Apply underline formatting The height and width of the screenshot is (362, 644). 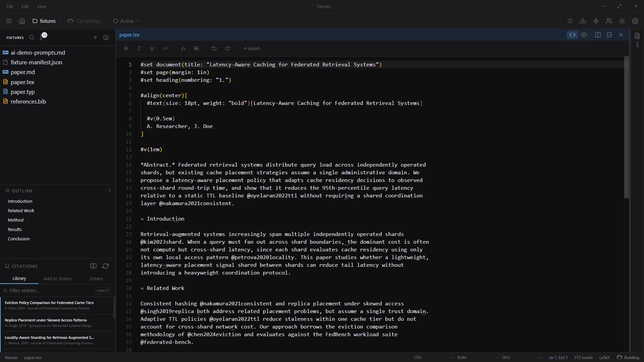[x=152, y=48]
